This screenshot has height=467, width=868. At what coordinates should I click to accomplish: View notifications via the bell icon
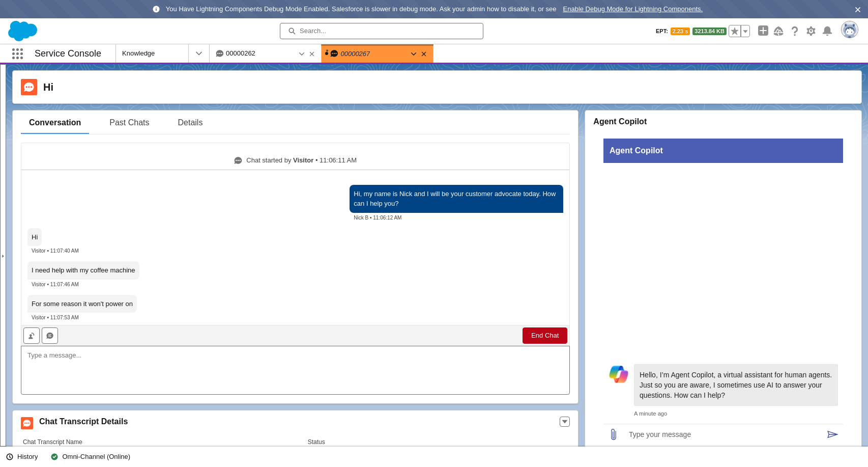(x=827, y=31)
